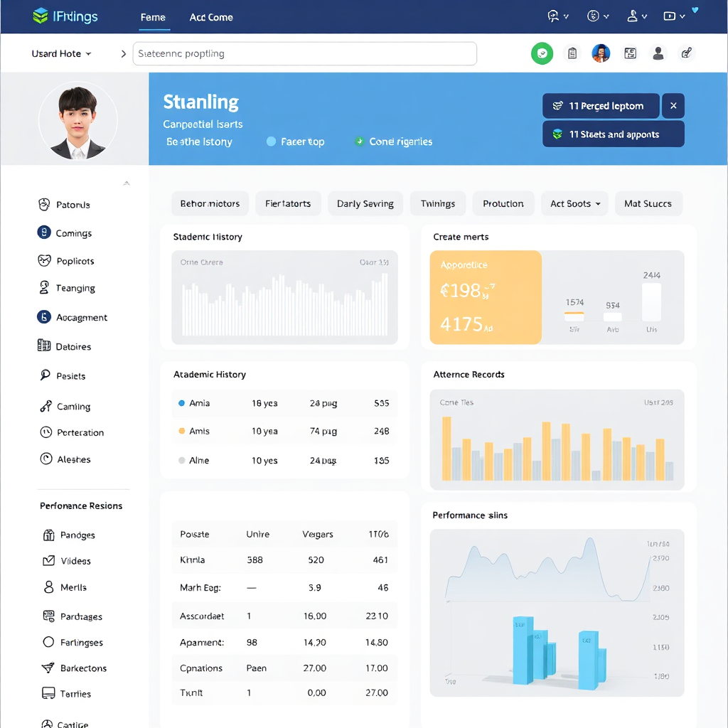The image size is (728, 728).
Task: Click the orange Apporetice summary card
Action: tap(486, 297)
